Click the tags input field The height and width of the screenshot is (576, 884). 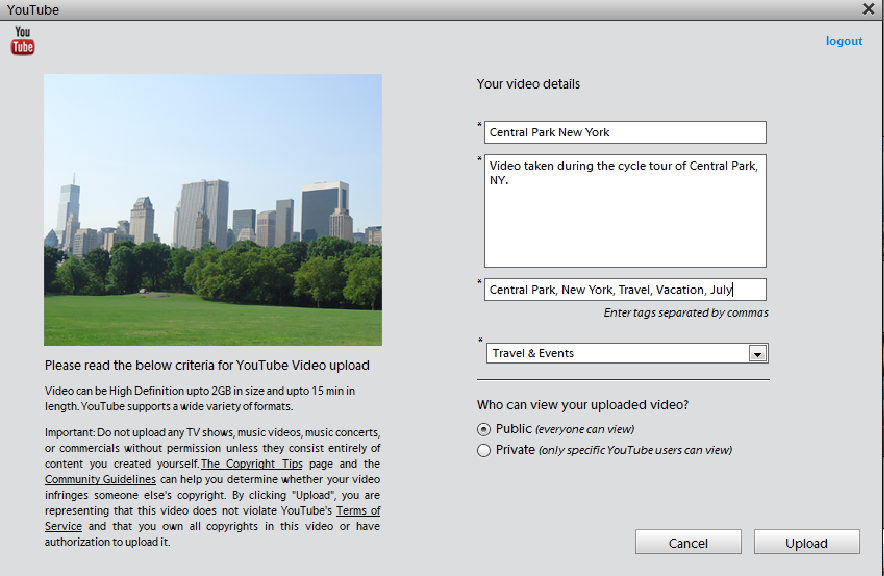(x=625, y=290)
